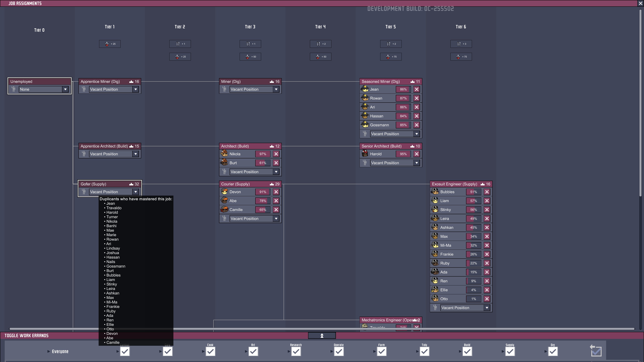Click the Tier 1 morale +25 badge
Viewport: 644px width, 362px height.
click(x=110, y=44)
